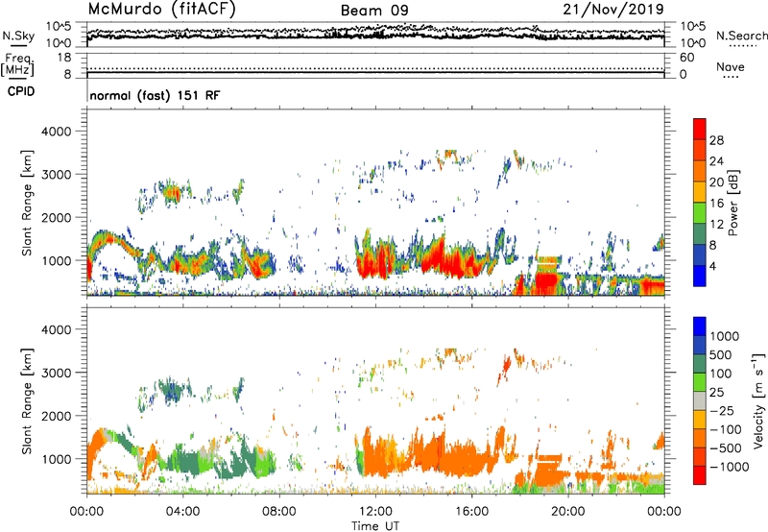Click the 'Velocity [m s-1]' colorbar label
Image resolution: width=768 pixels, height=532 pixels.
point(758,400)
